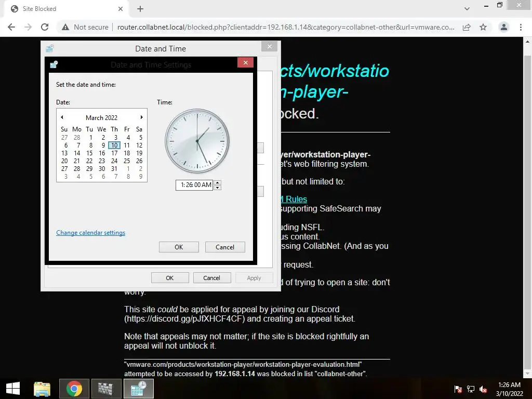Select March 31 in the calendar
This screenshot has height=399, width=532.
pos(114,169)
